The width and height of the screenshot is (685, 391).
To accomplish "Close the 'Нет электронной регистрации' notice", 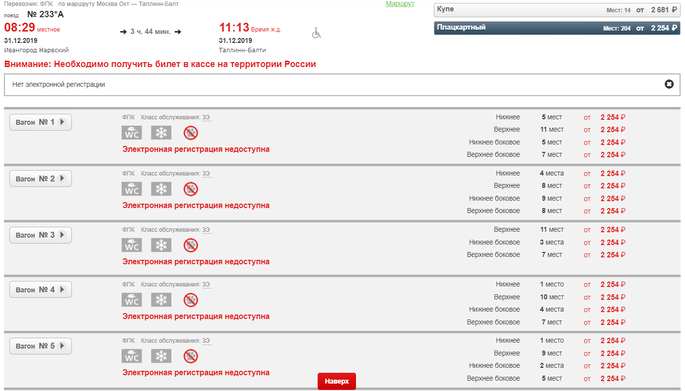I will (x=669, y=84).
